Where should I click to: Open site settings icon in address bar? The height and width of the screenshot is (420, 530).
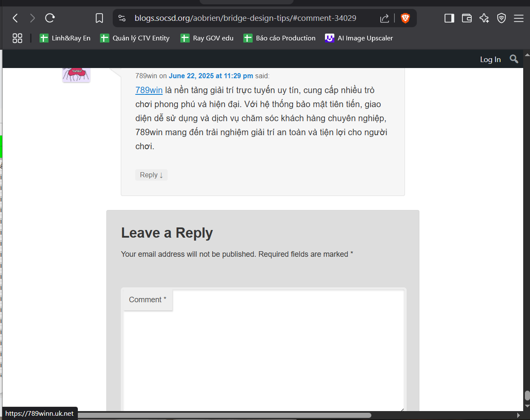122,18
